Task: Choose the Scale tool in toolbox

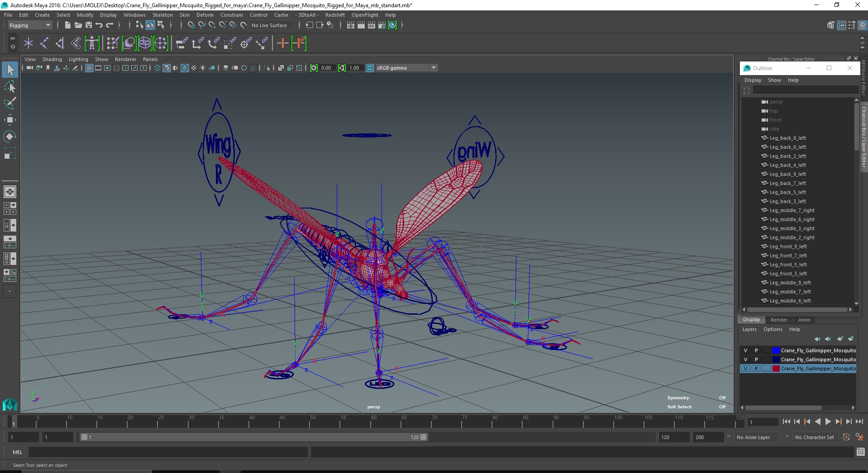Action: point(10,153)
